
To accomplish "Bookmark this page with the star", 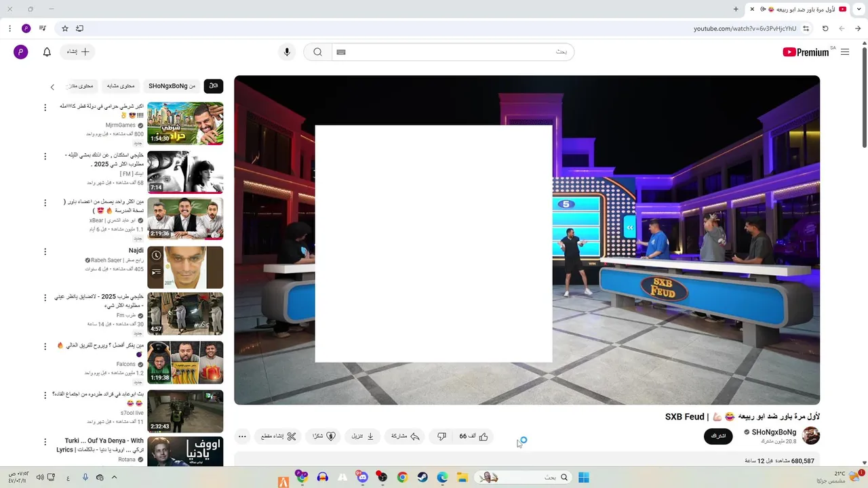I will (65, 28).
